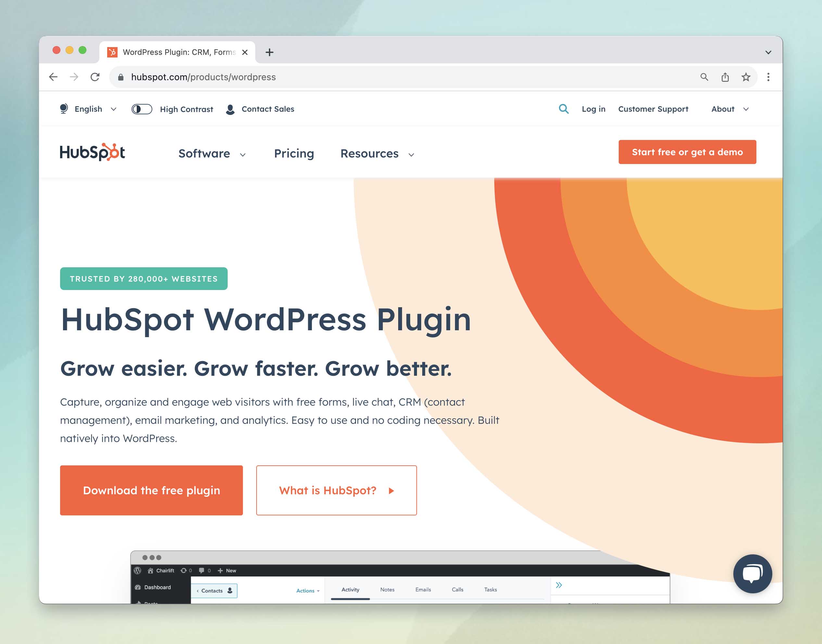The width and height of the screenshot is (822, 644).
Task: Toggle the High Contrast switch
Action: [x=142, y=109]
